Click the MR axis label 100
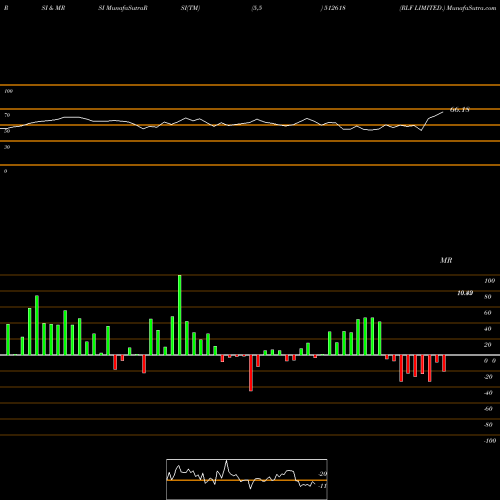Image resolution: width=500 pixels, height=500 pixels. (x=489, y=281)
